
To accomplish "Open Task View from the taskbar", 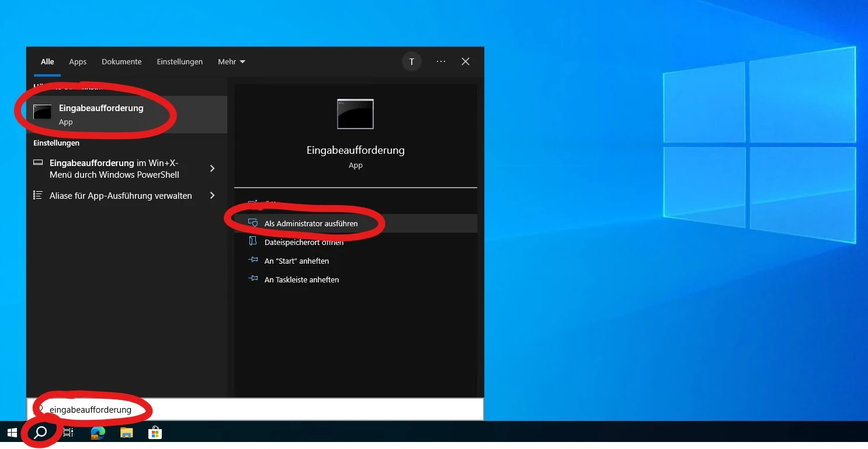I will point(68,433).
